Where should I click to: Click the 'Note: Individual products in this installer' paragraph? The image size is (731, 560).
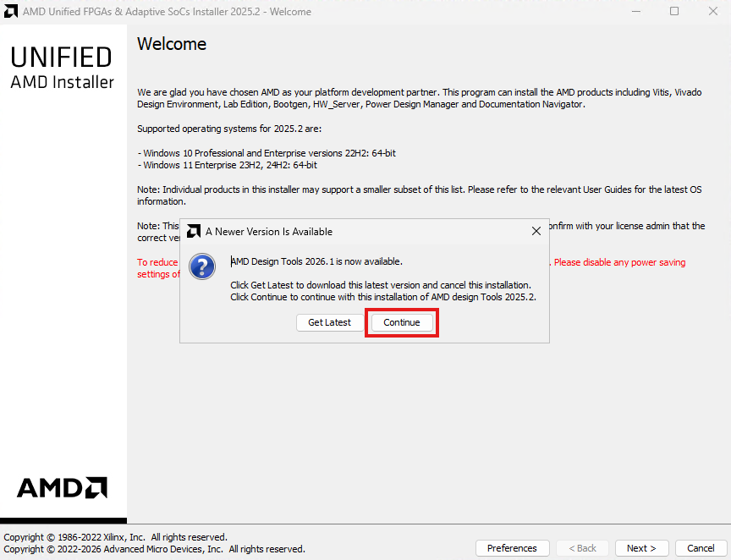click(x=420, y=195)
